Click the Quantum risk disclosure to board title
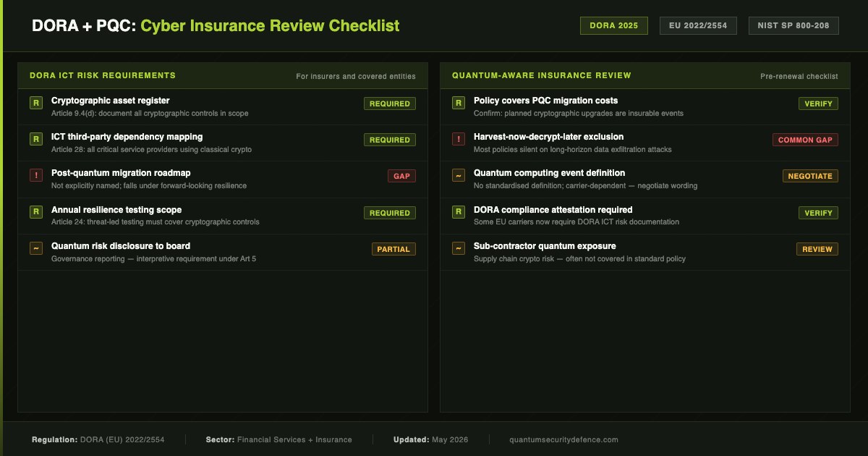 (121, 246)
